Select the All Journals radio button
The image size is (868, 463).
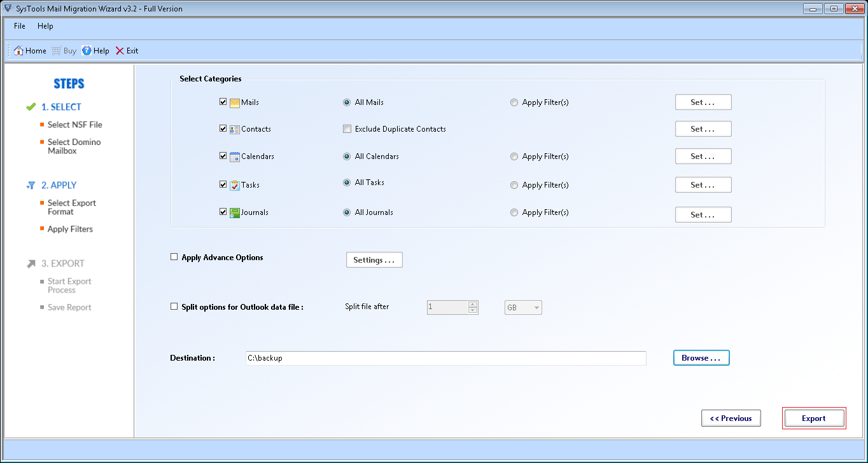[x=347, y=212]
